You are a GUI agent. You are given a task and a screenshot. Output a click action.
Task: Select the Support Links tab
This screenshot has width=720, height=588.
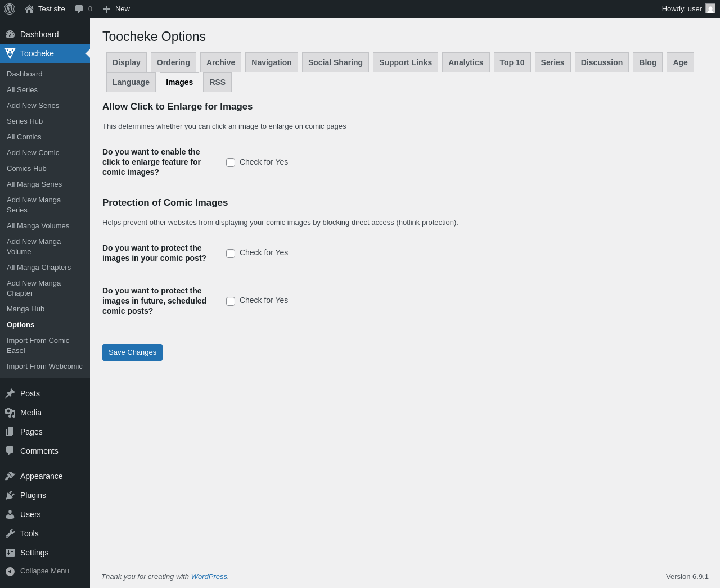pos(406,62)
